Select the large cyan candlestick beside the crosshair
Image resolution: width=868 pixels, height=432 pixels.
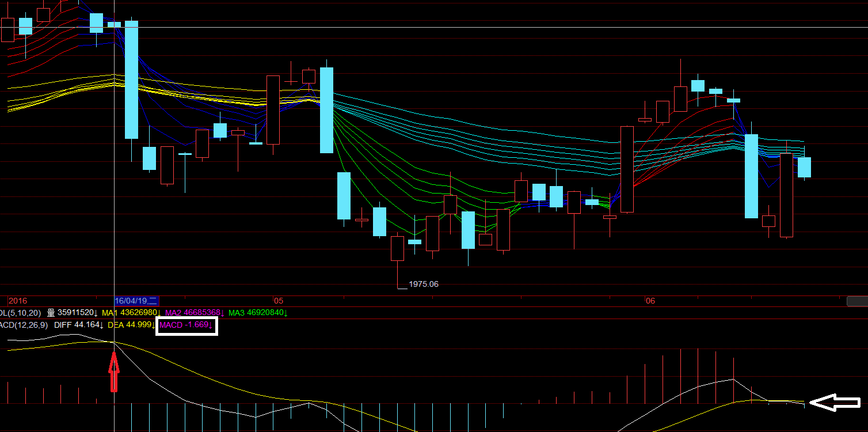(x=132, y=79)
